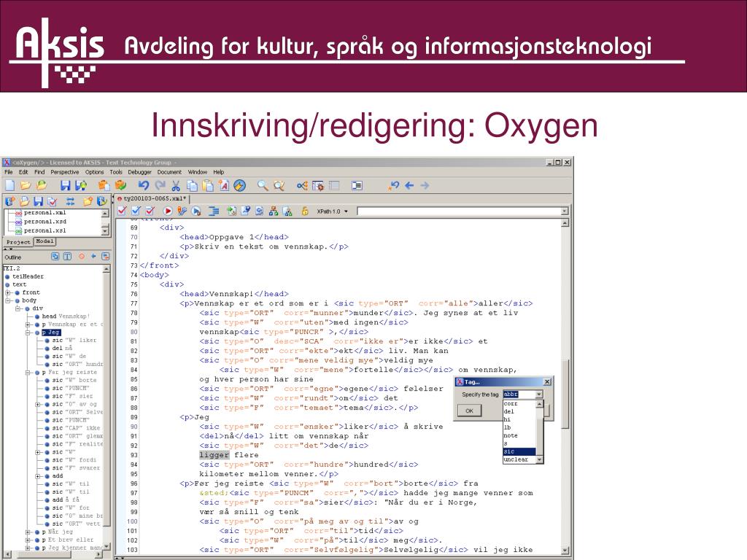747x560 pixels.
Task: Click the Paste clipboard icon
Action: click(208, 185)
